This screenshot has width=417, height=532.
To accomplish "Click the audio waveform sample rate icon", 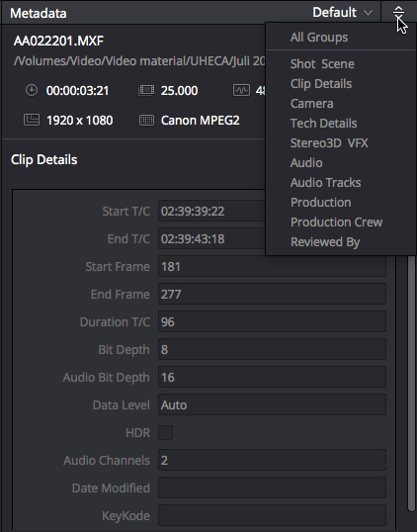I will tap(241, 90).
